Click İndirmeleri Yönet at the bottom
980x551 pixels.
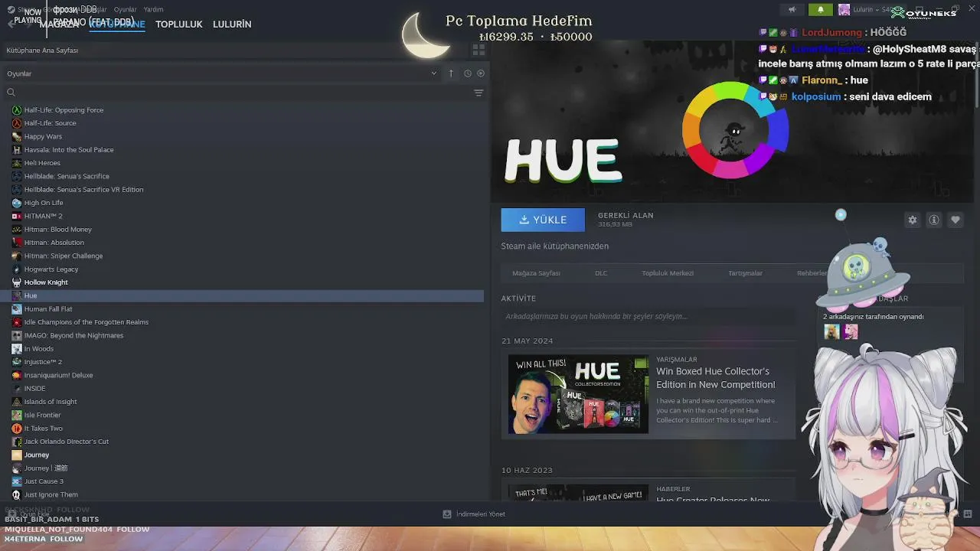[x=481, y=514]
